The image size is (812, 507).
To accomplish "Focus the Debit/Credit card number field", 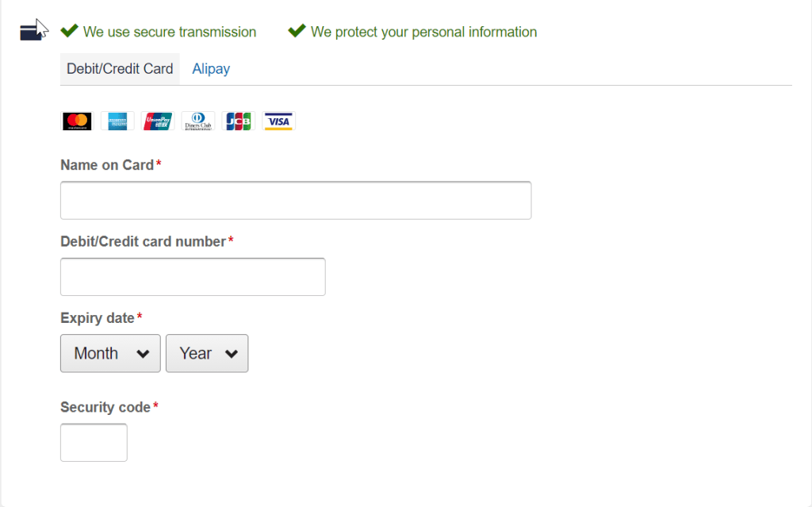I will point(193,277).
